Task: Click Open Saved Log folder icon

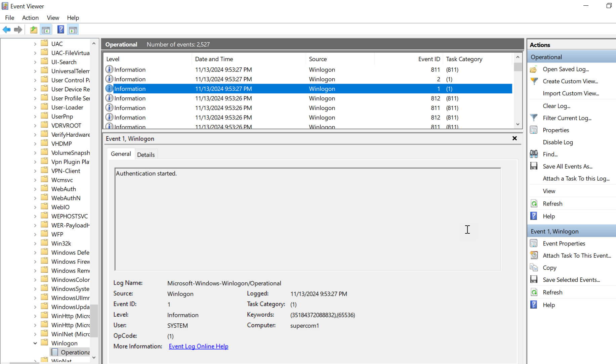Action: click(x=534, y=69)
